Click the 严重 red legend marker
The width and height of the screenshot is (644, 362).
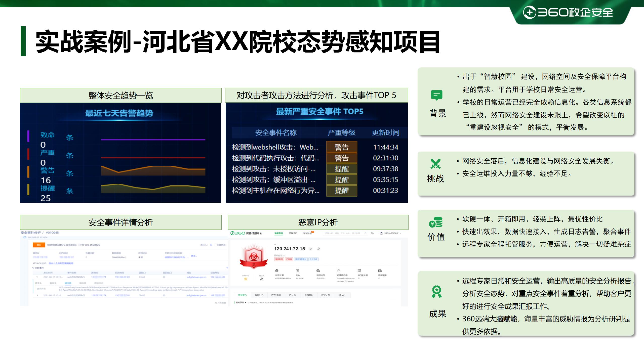click(28, 154)
